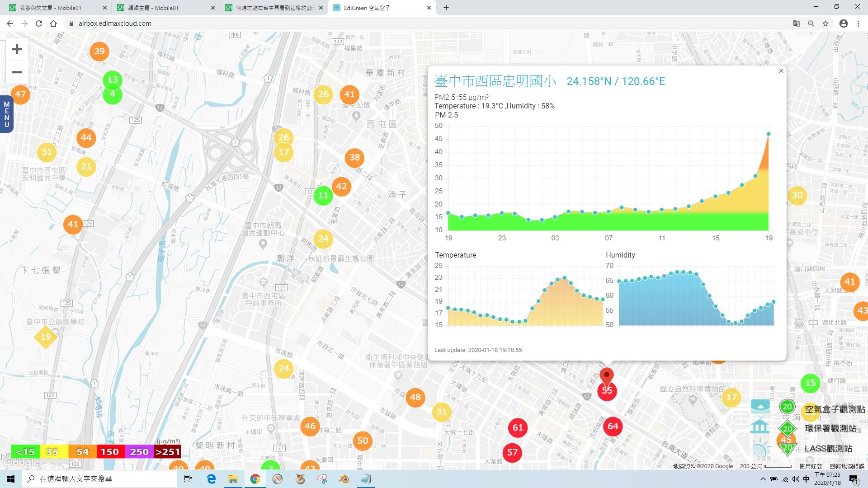The width and height of the screenshot is (868, 488).
Task: Select the yellow 17 marker near 國立自然科學博物館
Action: click(x=731, y=398)
